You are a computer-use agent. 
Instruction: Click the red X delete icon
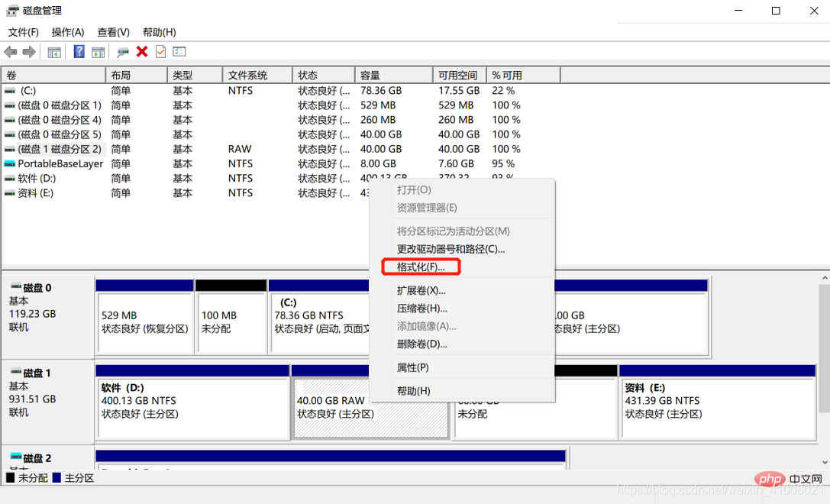(x=142, y=51)
